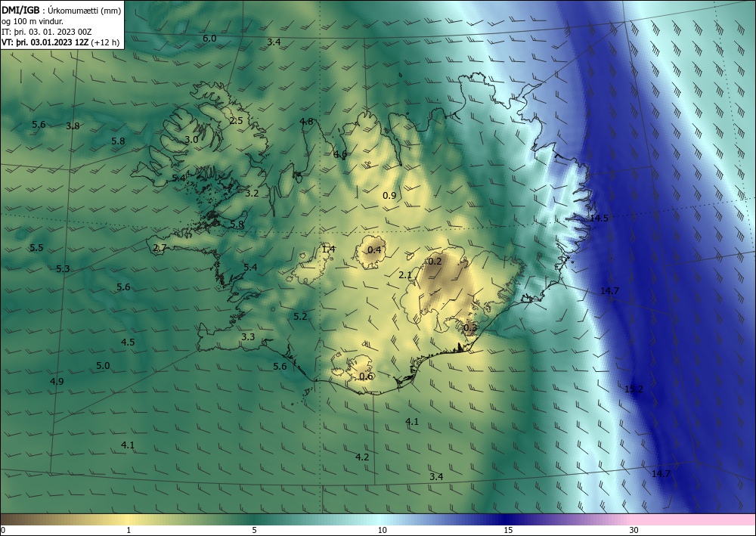Viewport: 756px width, 536px height.
Task: Select the initial time line "IT: þri. 03. 01. 2023 00Z"
Action: click(x=46, y=32)
